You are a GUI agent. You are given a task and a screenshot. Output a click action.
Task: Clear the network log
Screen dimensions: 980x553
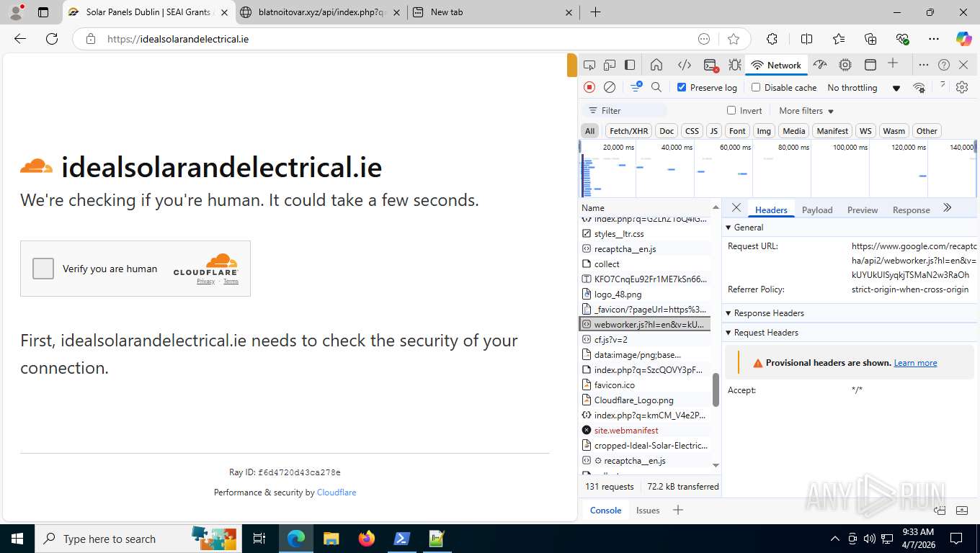pyautogui.click(x=610, y=87)
